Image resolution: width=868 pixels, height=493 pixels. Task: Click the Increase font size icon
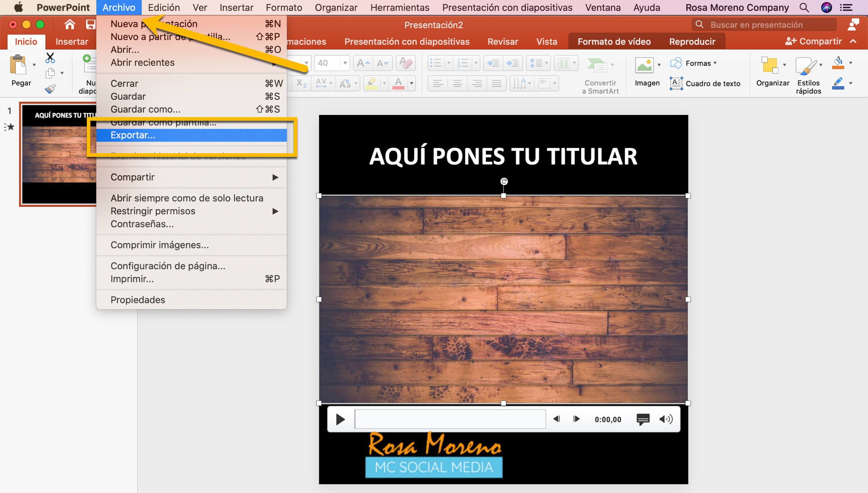(363, 64)
